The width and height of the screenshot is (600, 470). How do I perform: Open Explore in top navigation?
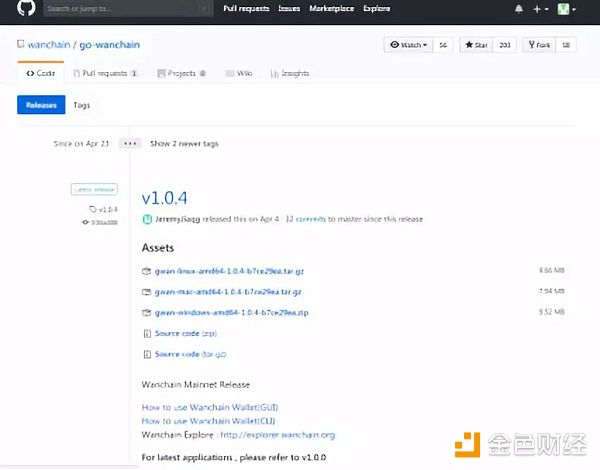(377, 8)
